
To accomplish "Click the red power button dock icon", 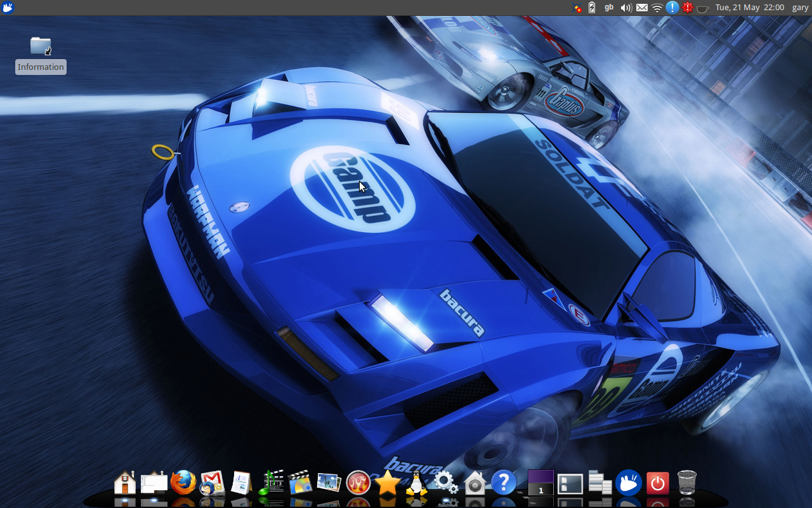I will click(x=658, y=483).
